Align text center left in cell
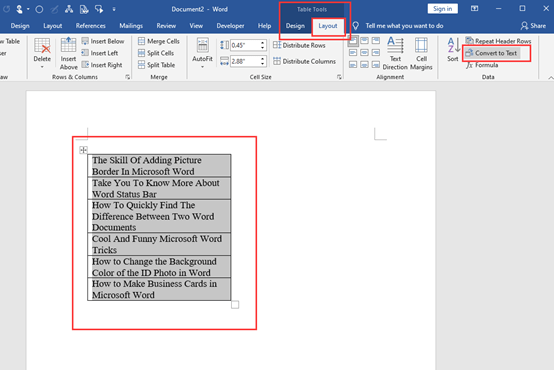 click(x=353, y=53)
